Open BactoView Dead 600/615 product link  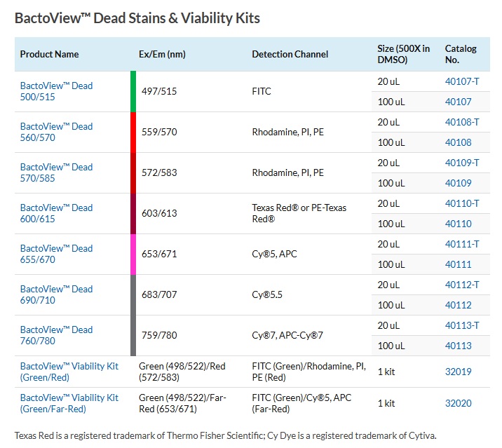pos(56,213)
